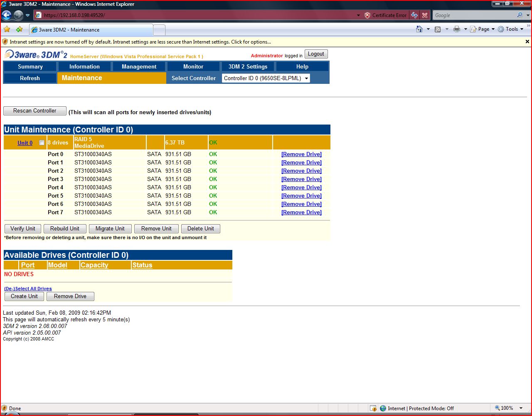Click the browser Back arrow button
Viewport: 532px width, 416px height.
[x=7, y=15]
